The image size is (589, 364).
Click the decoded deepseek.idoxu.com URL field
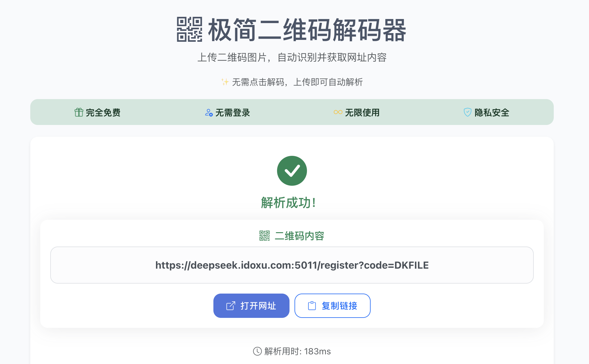tap(292, 265)
